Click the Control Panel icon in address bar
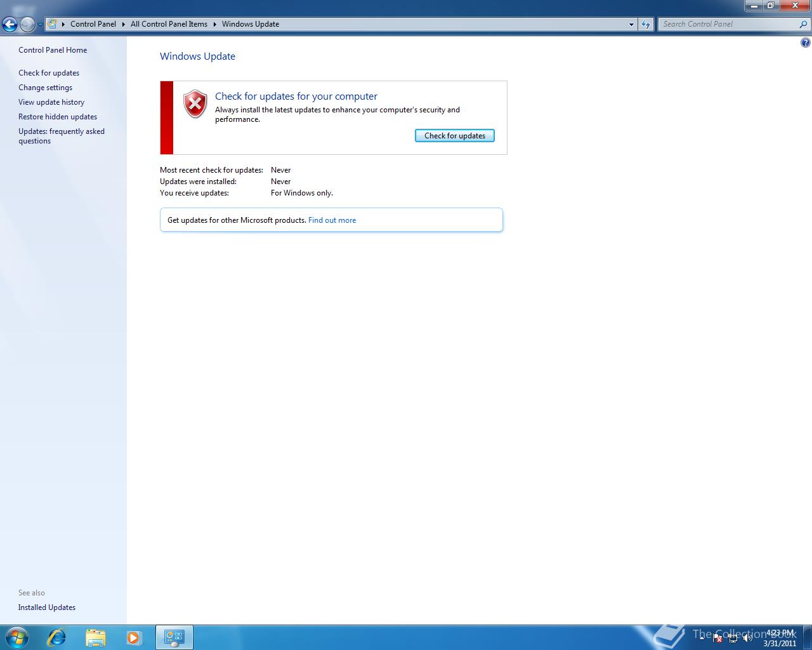 53,24
